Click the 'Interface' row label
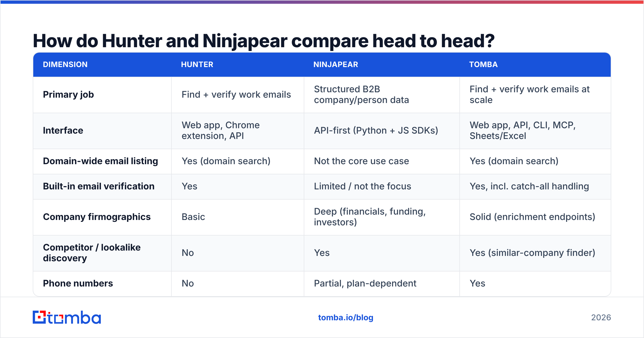The image size is (644, 338). point(63,131)
